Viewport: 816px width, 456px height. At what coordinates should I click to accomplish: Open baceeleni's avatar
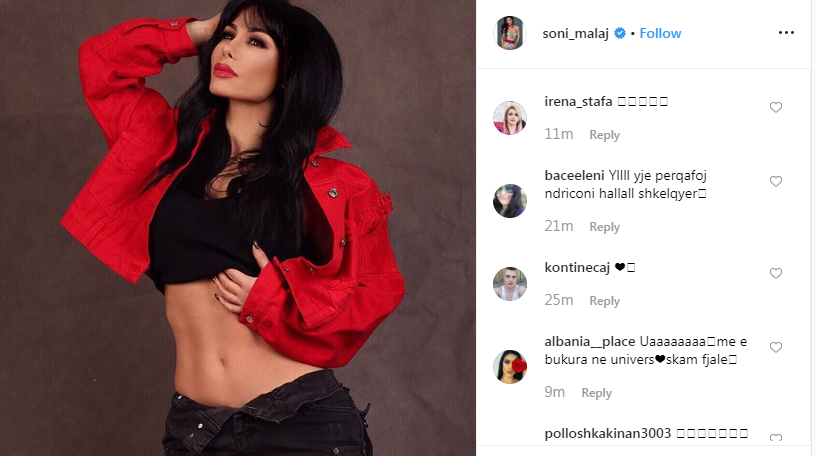tap(509, 200)
